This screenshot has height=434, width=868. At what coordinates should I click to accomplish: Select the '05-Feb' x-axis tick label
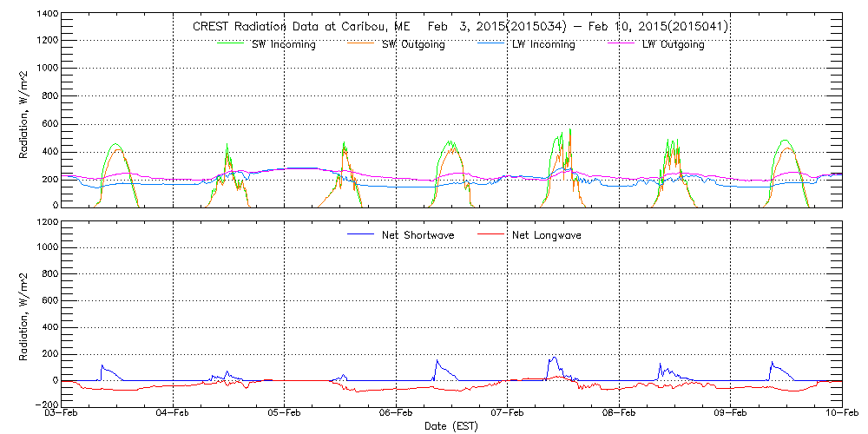[285, 414]
